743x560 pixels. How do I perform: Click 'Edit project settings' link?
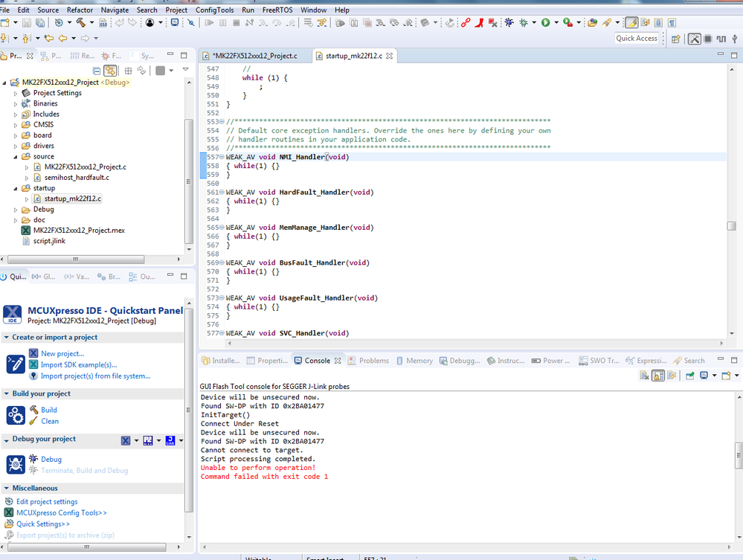(x=47, y=501)
